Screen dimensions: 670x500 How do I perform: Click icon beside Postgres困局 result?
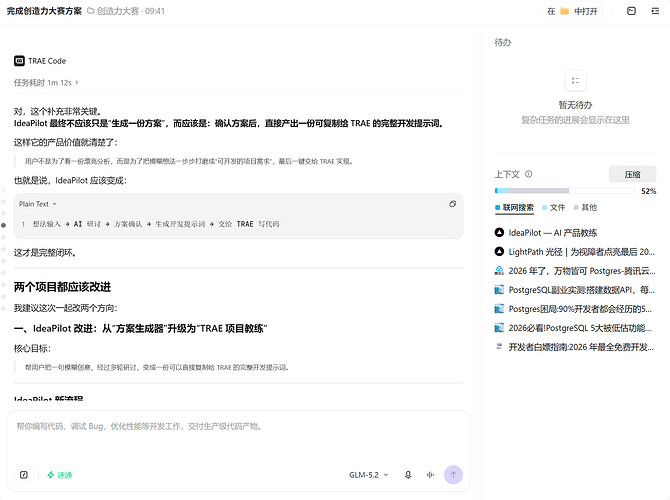tap(499, 309)
